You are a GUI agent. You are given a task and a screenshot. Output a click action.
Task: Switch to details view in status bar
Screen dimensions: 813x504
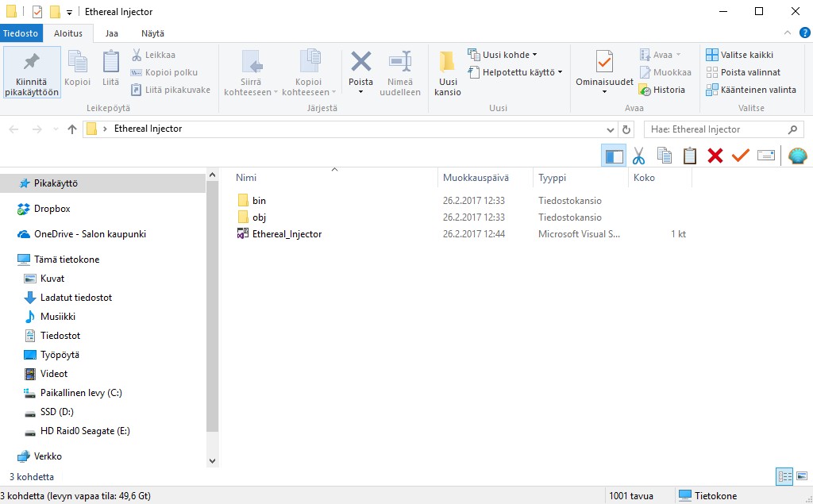click(x=784, y=476)
